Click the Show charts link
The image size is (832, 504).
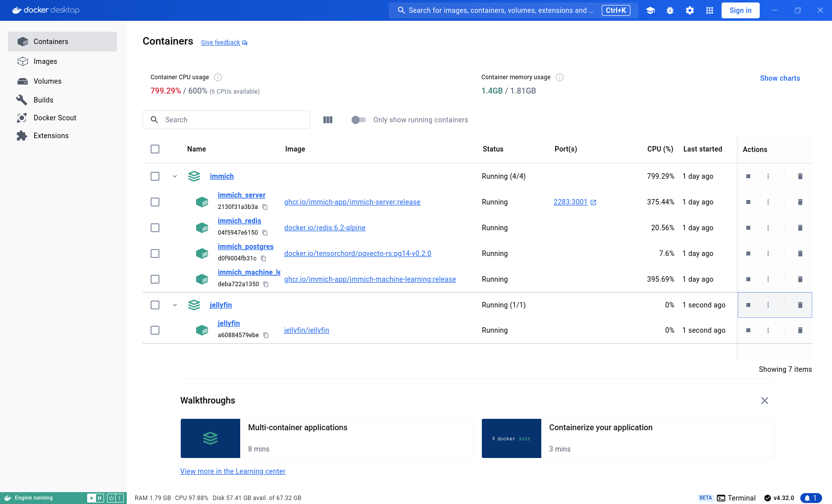(780, 78)
